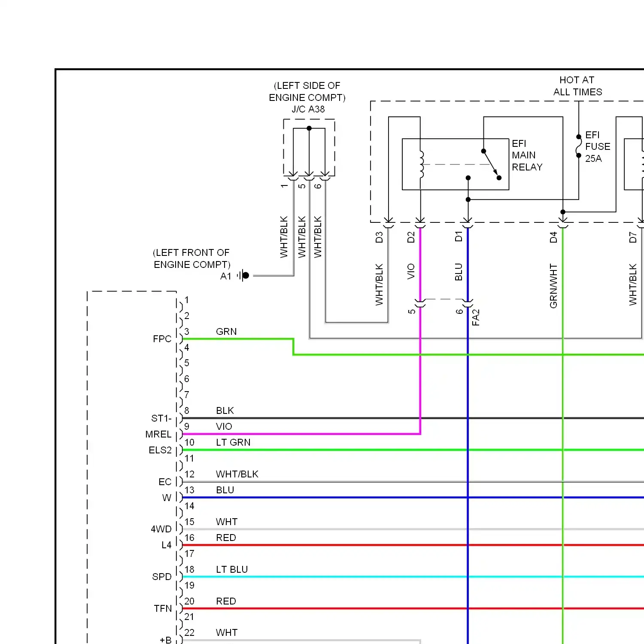Viewport: 644px width, 644px height.
Task: Click the vertical "WHT/BLK" label below D7
Action: [x=633, y=284]
